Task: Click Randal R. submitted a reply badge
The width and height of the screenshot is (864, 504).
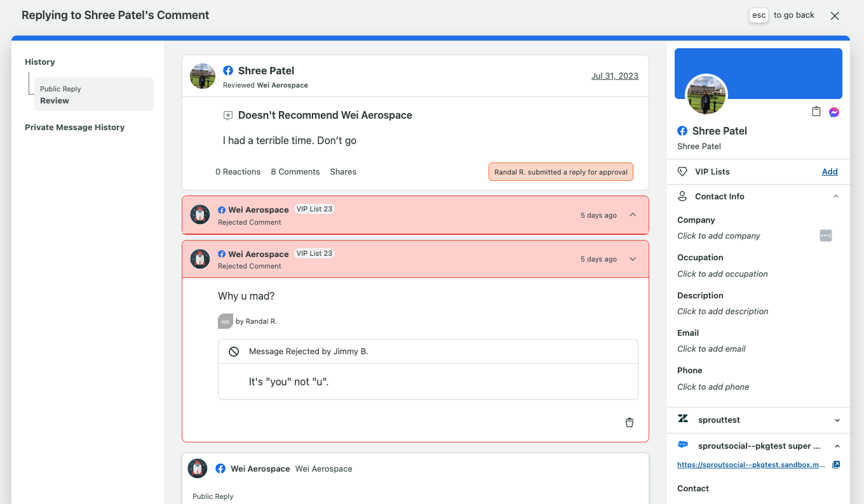Action: (x=561, y=171)
